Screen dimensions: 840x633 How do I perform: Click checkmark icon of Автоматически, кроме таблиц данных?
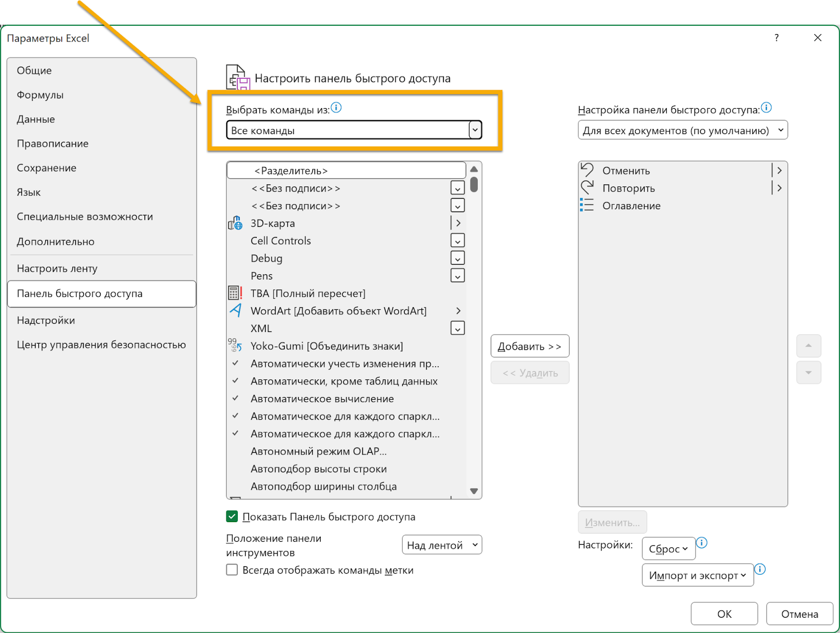(x=235, y=381)
